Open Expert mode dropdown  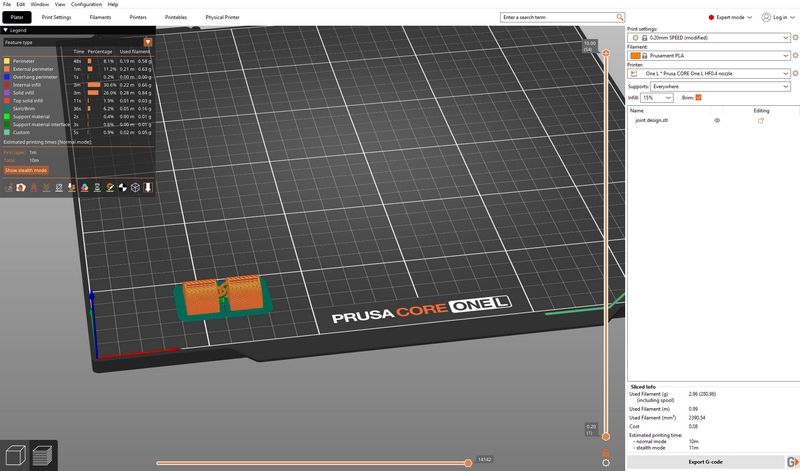pos(730,17)
